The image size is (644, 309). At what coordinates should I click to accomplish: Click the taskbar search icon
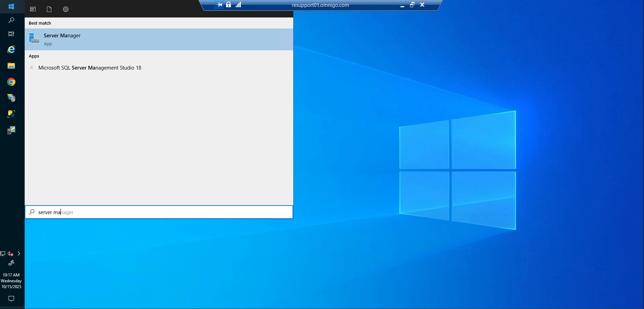[x=11, y=20]
